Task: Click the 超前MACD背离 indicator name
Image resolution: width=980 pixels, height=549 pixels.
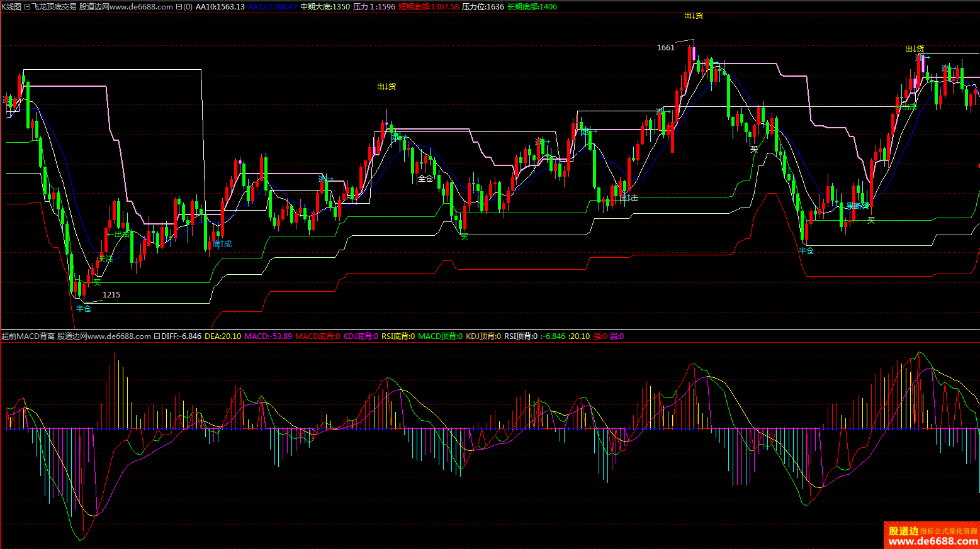Action: (28, 336)
